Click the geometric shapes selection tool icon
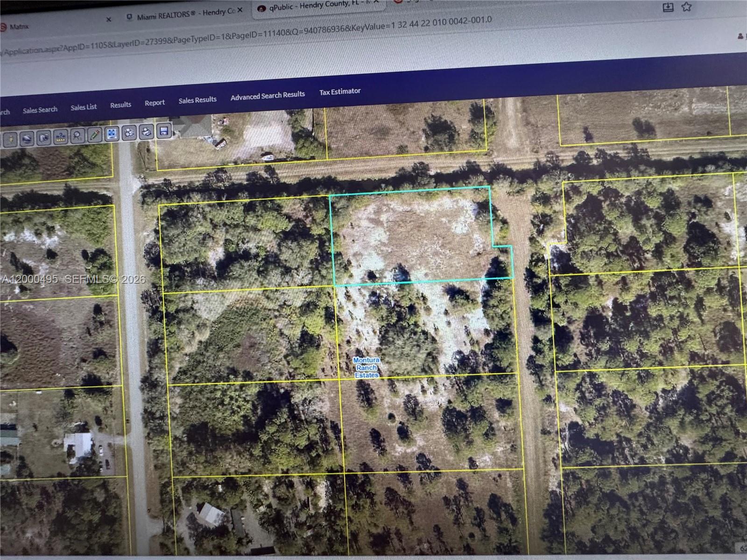Screen dimensions: 747x560 pos(129,133)
